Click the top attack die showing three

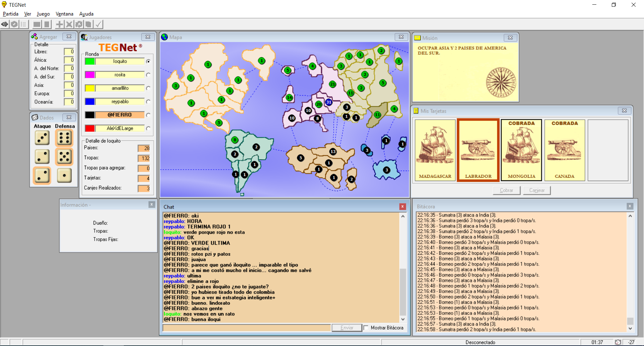(42, 138)
